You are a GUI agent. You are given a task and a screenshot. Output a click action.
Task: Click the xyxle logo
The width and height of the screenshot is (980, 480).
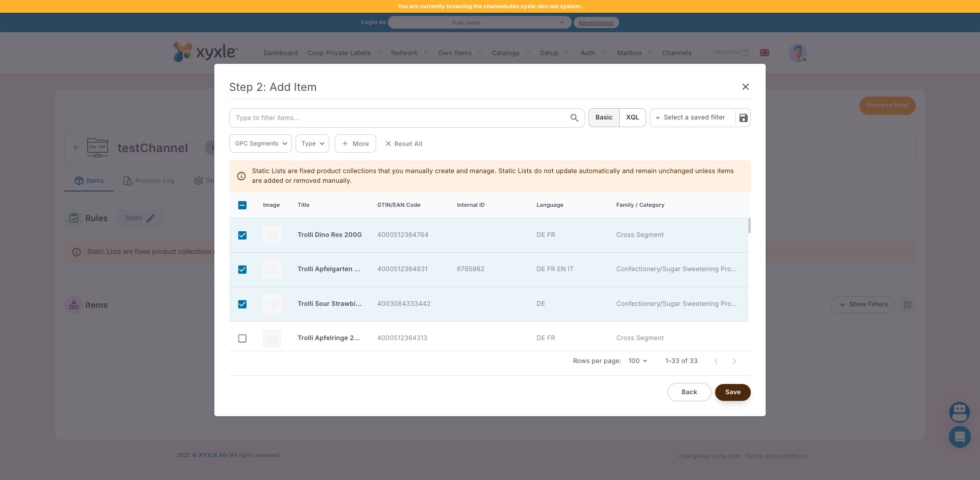[205, 52]
